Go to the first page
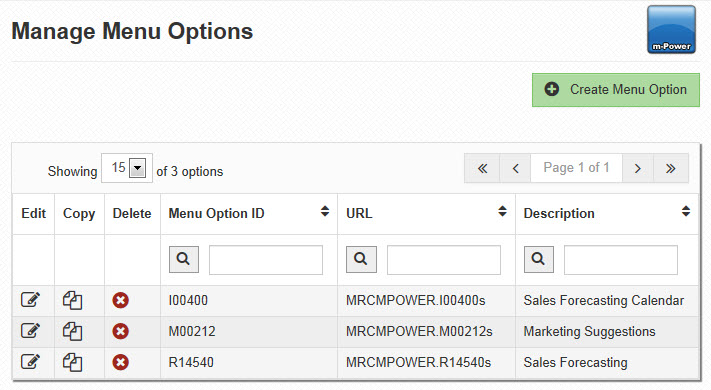This screenshot has width=711, height=390. [x=482, y=168]
